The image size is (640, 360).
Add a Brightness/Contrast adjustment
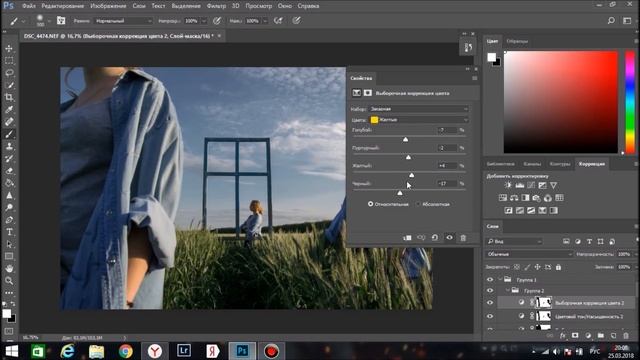(x=508, y=185)
